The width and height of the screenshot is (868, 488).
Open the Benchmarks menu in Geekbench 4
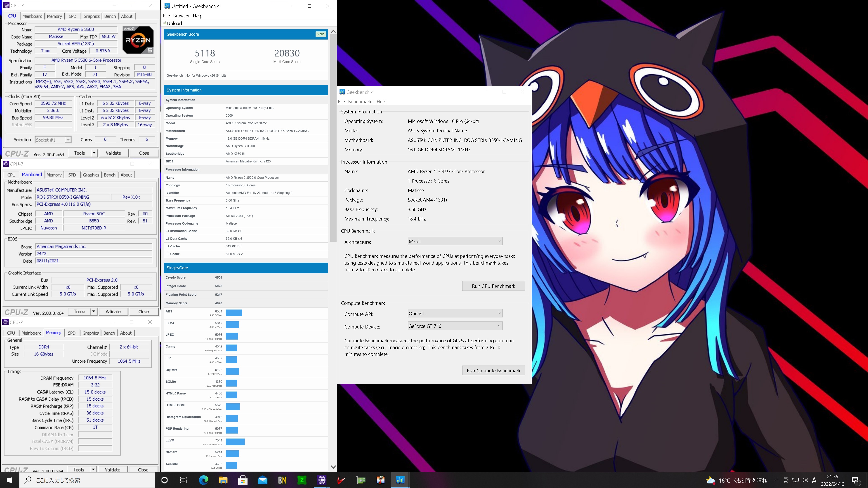tap(361, 101)
